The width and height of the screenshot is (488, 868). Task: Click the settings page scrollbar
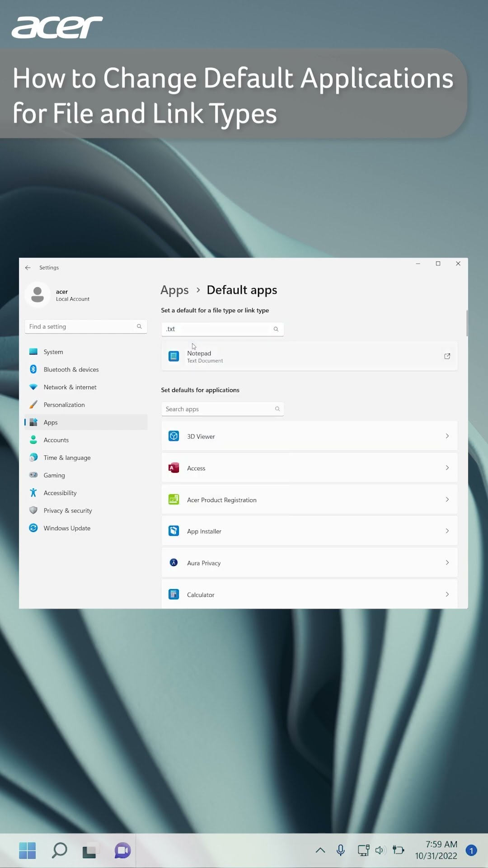click(467, 323)
